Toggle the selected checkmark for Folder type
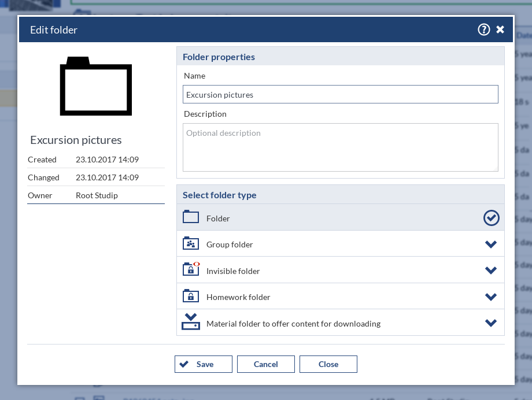 (x=492, y=218)
